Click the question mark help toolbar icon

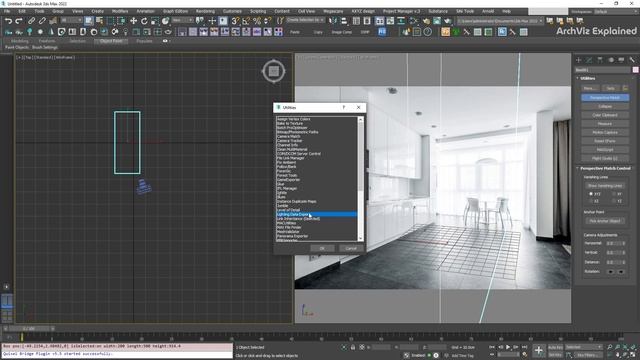[427, 31]
